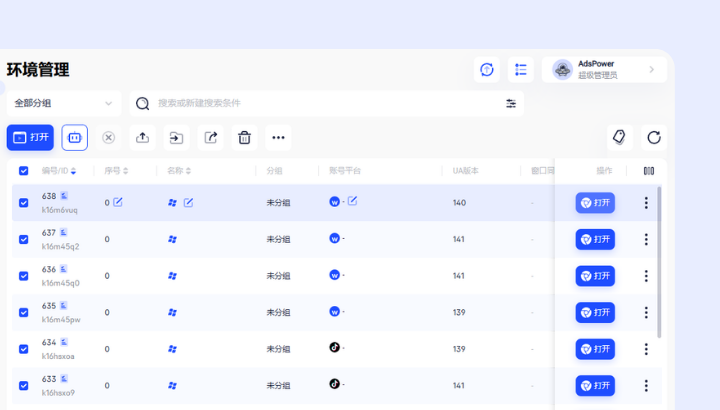This screenshot has width=720, height=410.
Task: Click the 打开 button for row 633
Action: coord(595,386)
